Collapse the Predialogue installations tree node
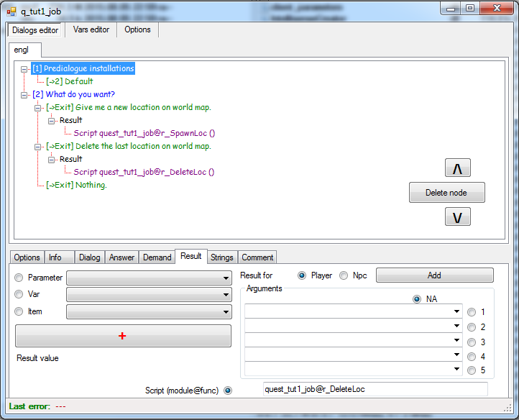Image resolution: width=519 pixels, height=420 pixels. 25,69
